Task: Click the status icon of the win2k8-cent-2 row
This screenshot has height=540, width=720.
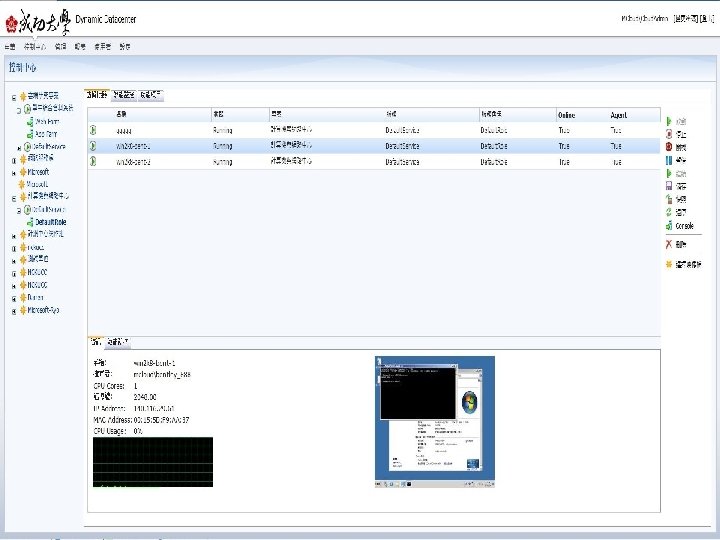Action: [x=93, y=161]
